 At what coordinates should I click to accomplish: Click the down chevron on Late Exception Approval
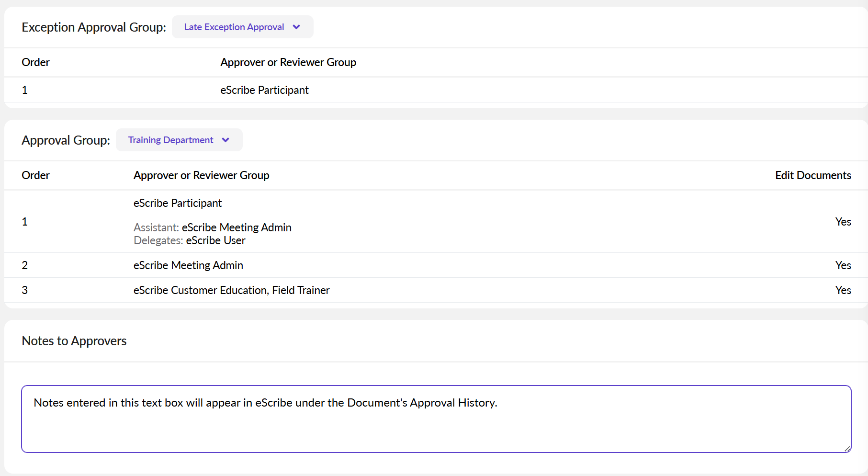coord(296,27)
